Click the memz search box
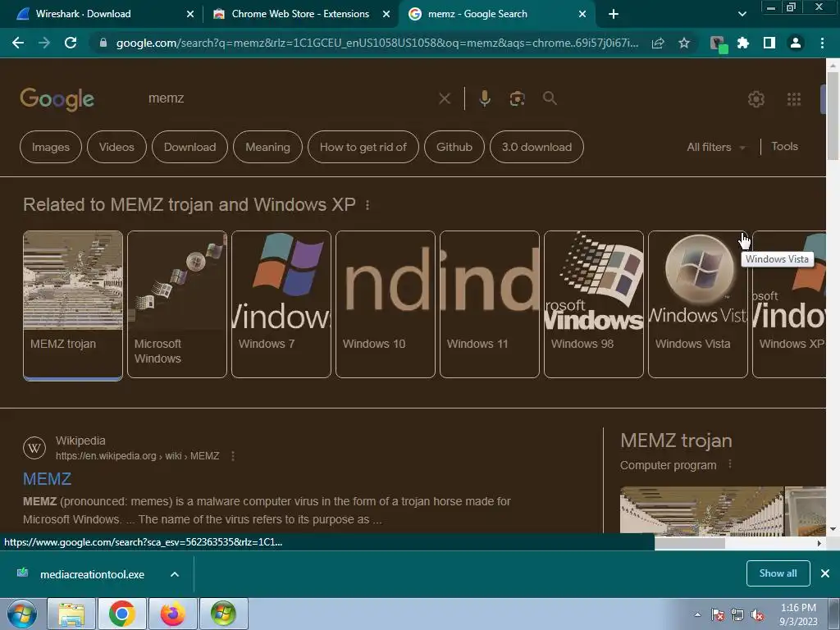 point(290,98)
